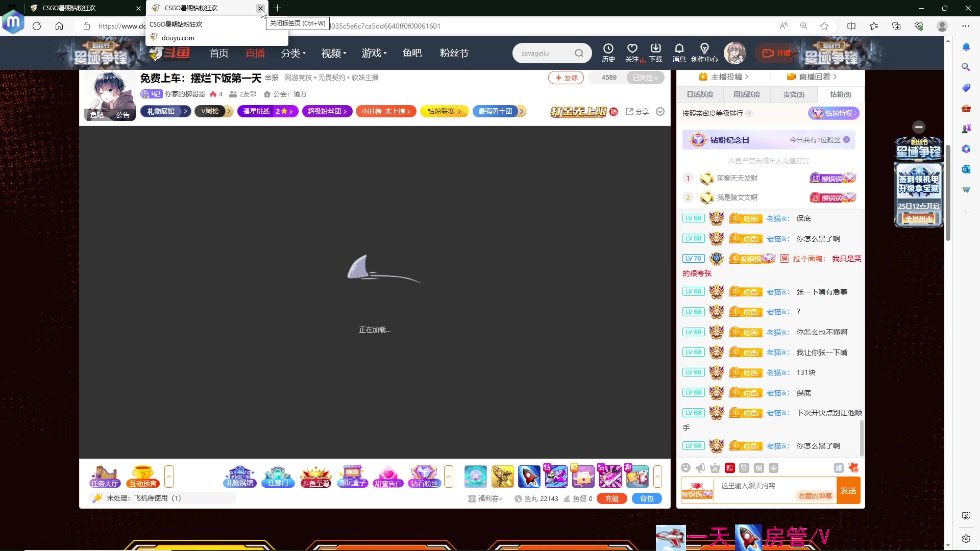
Task: Open the emoji smiley in chat toolbar
Action: (685, 468)
